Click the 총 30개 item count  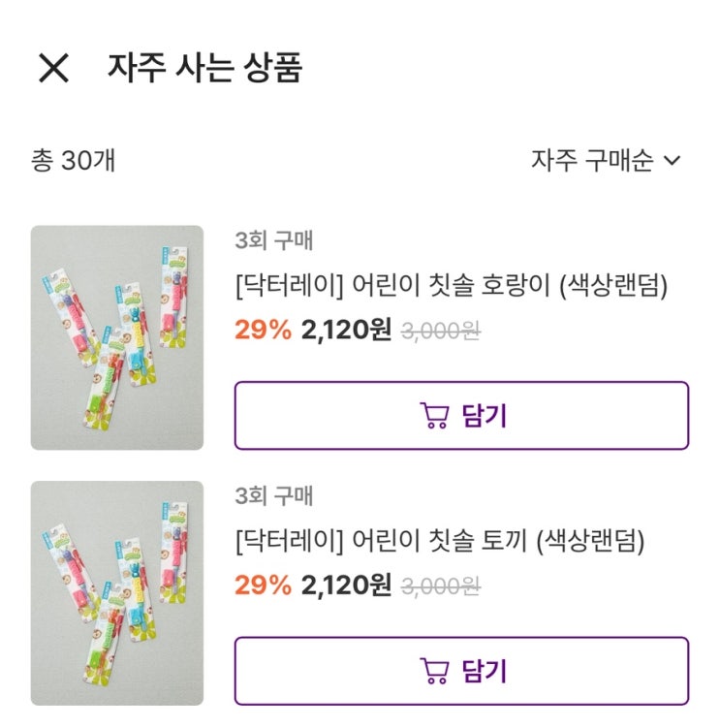coord(74,160)
